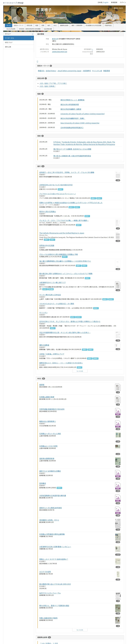Open the 研究分野 tab
The image size is (129, 644).
[x=29, y=26]
